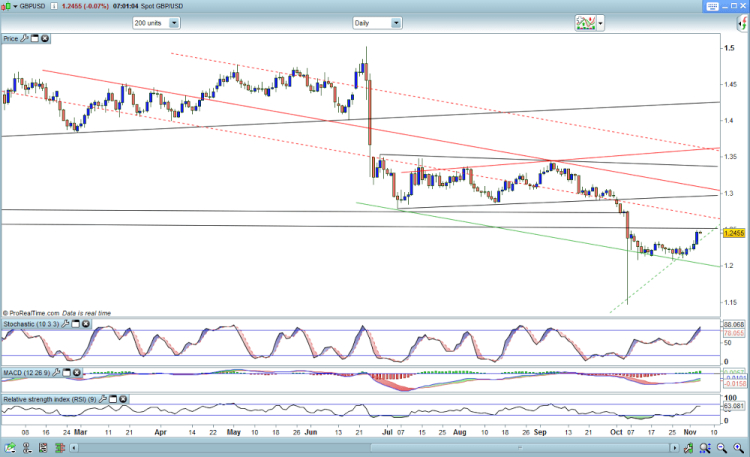
Task: Click the instrument info icon beside GBPUSD
Action: pos(54,6)
